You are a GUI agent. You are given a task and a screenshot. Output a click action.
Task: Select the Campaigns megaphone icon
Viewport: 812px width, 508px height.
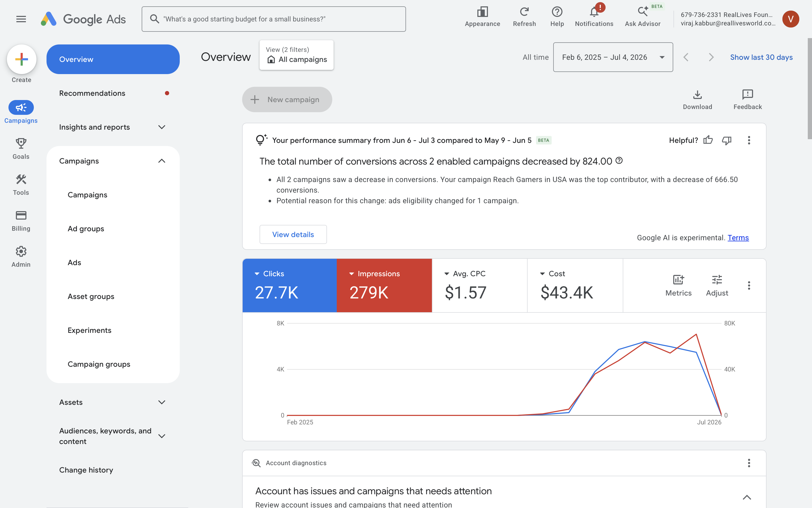point(21,107)
